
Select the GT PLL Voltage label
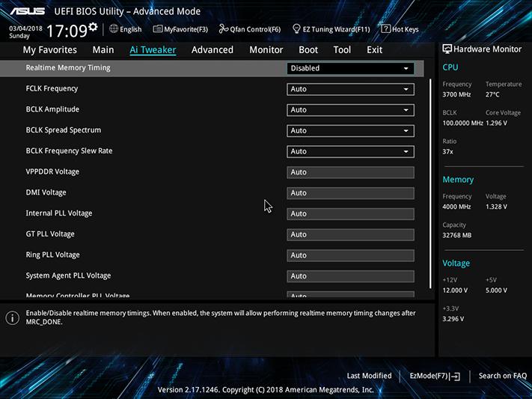pos(50,234)
